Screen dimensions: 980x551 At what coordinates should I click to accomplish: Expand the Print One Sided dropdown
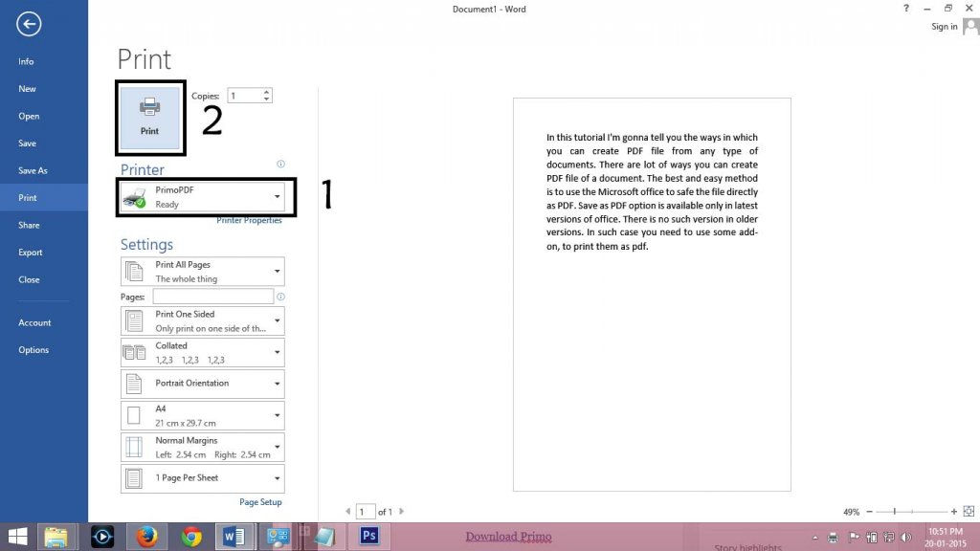[203, 321]
